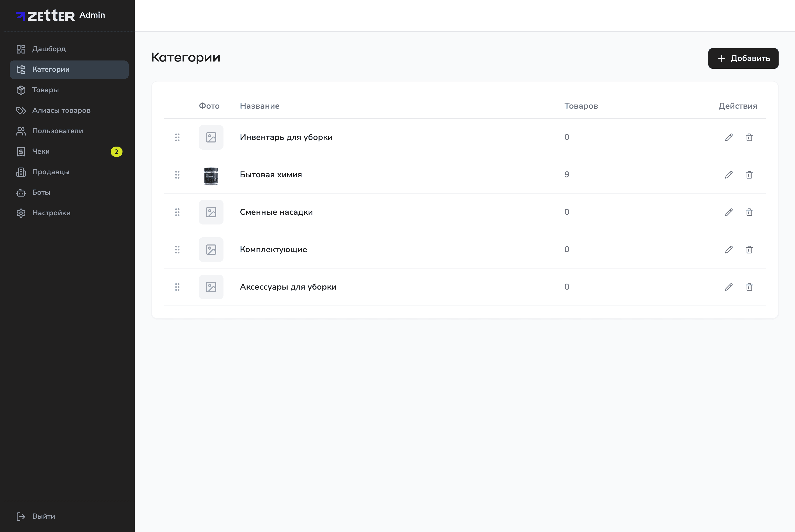Click placeholder image of Сменные насадки
Image resolution: width=795 pixels, height=532 pixels.
coord(211,212)
